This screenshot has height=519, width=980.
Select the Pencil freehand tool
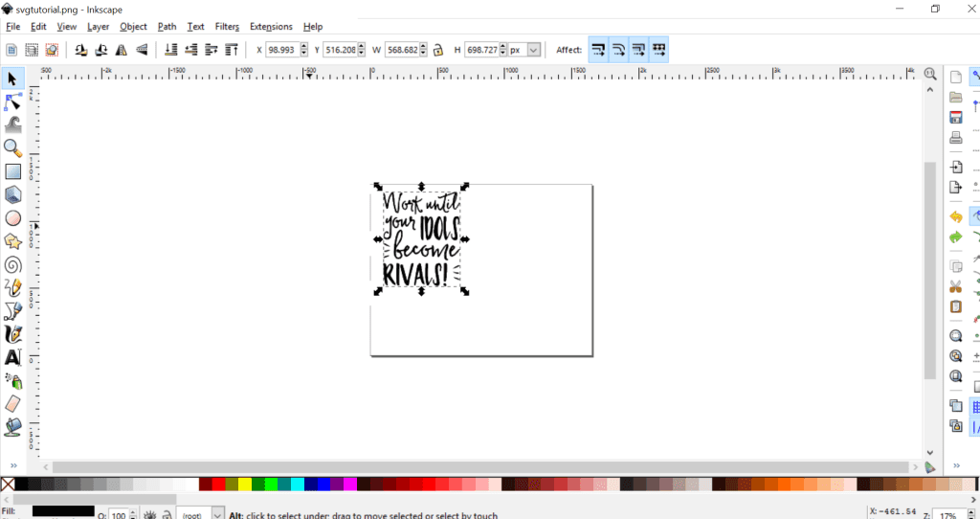point(12,287)
